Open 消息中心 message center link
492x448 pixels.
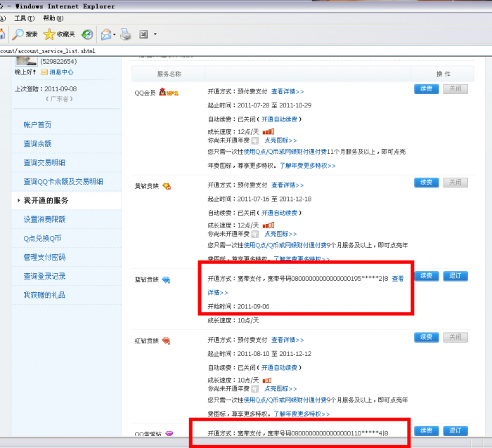coord(61,72)
